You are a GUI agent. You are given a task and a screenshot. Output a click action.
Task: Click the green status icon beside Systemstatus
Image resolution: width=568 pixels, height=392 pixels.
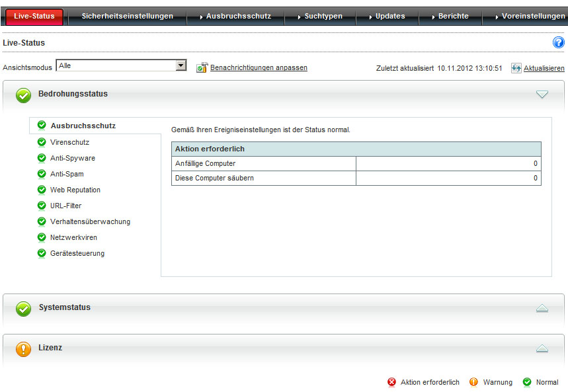23,309
